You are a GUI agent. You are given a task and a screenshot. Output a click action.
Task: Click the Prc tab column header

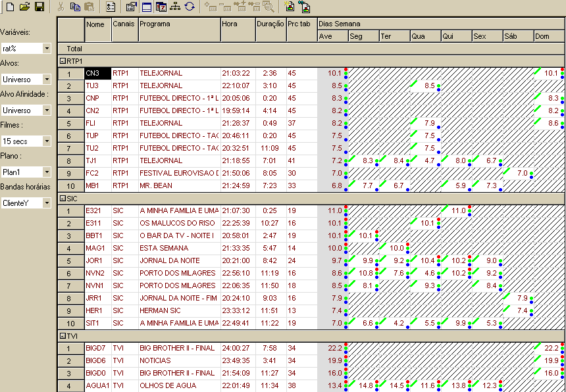pos(302,30)
